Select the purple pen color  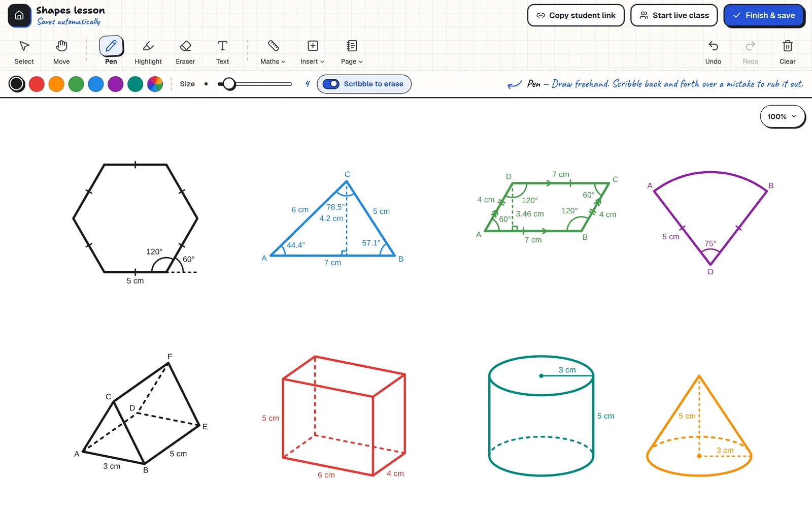[x=116, y=84]
